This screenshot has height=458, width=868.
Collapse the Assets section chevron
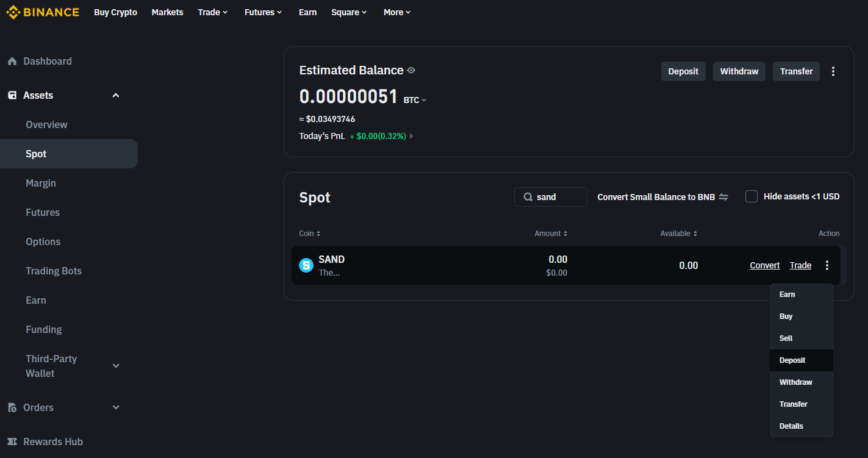click(x=116, y=96)
